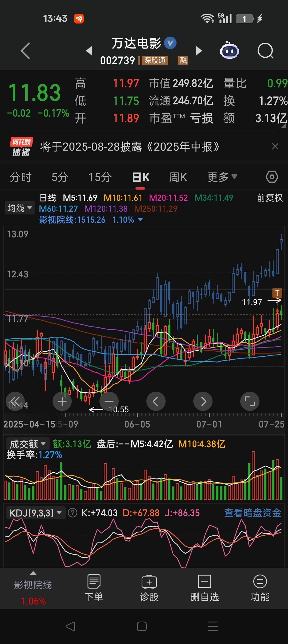Open the AI robot assistant
The image size is (288, 644).
pyautogui.click(x=230, y=50)
